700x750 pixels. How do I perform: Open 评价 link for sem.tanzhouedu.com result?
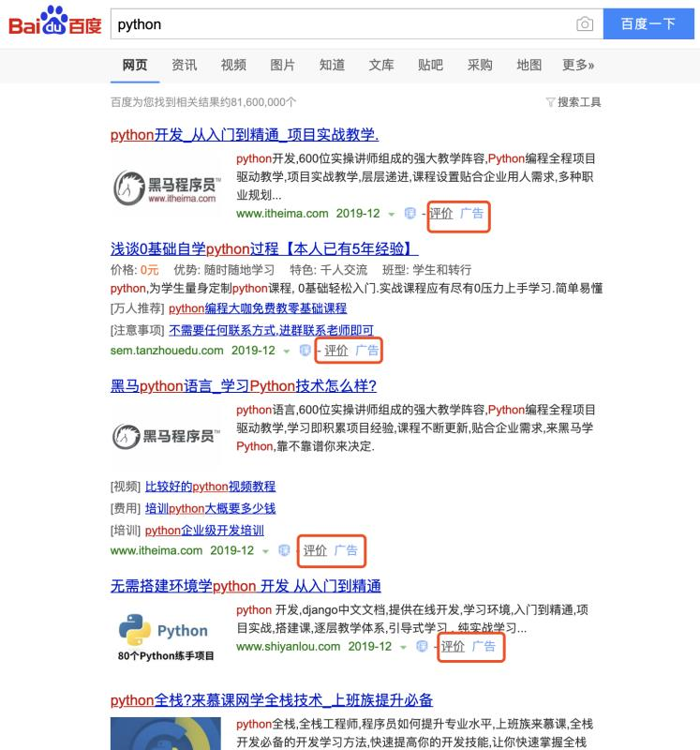[336, 351]
